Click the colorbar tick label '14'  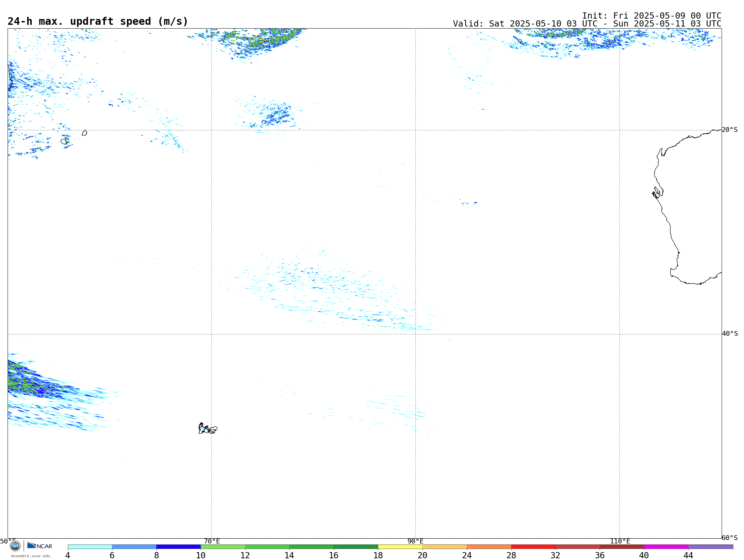coord(289,555)
